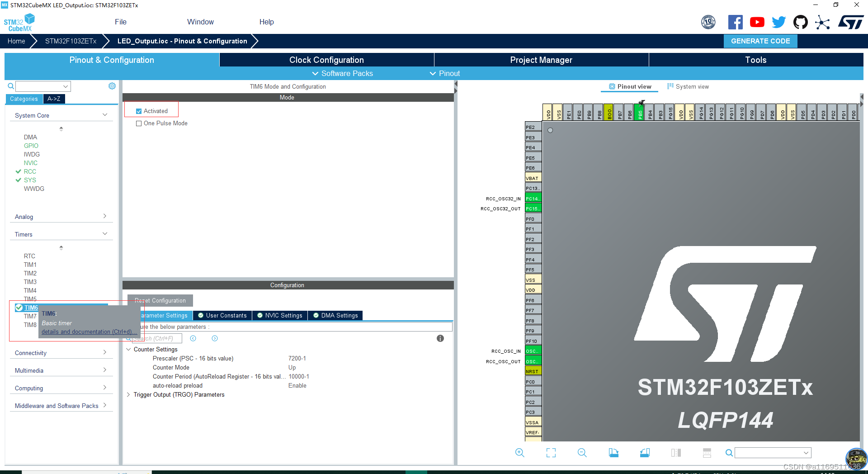868x474 pixels.
Task: Open the Pinout dropdown menu
Action: coord(445,73)
